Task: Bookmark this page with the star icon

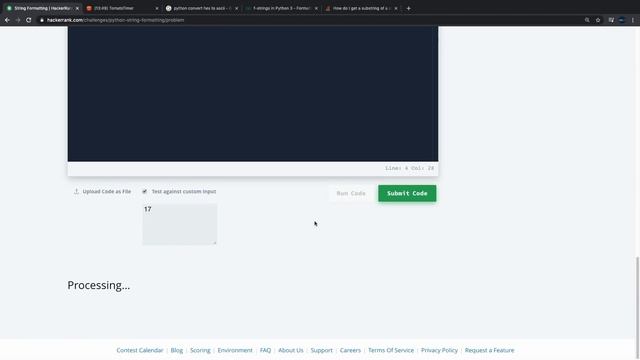Action: [598, 20]
